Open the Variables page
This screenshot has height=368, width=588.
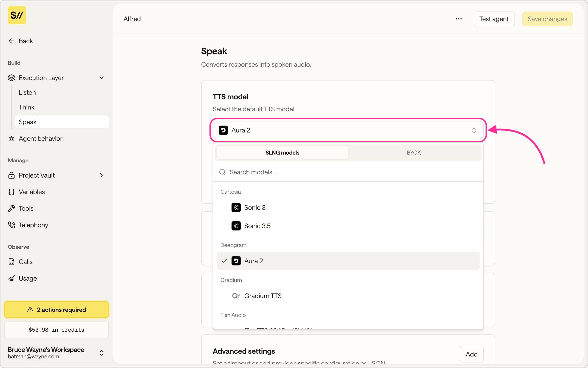(56, 192)
